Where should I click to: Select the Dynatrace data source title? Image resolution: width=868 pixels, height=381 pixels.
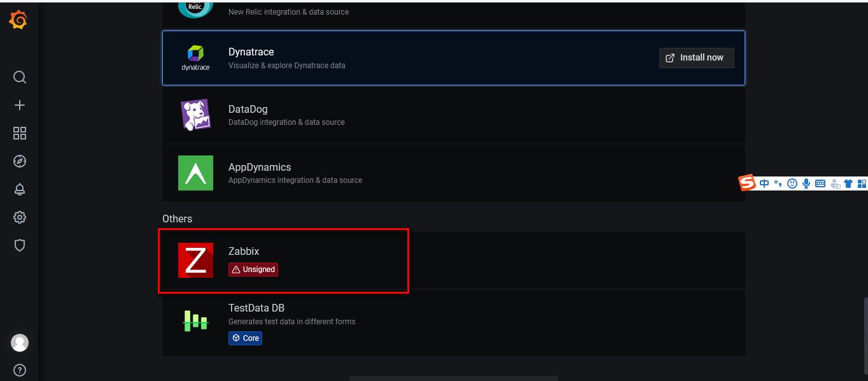point(251,52)
